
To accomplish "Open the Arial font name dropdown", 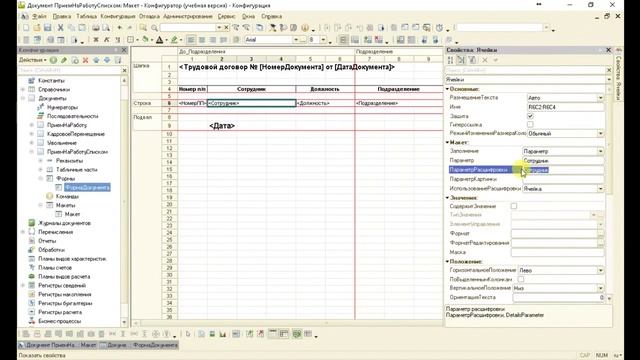I will [296, 40].
